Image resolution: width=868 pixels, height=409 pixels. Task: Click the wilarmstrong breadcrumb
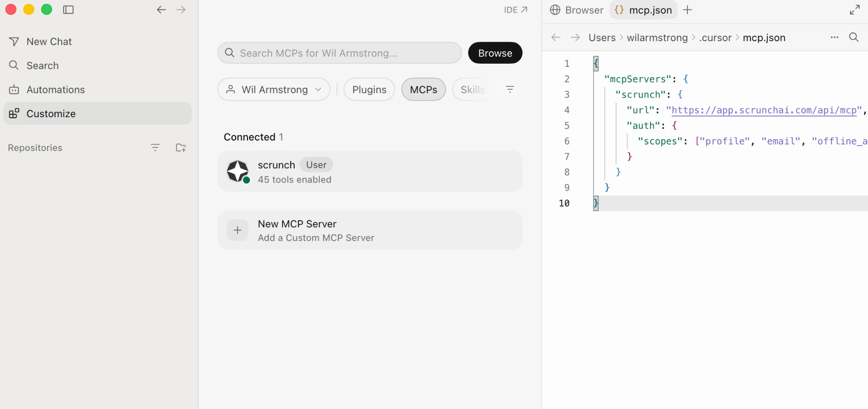point(657,38)
